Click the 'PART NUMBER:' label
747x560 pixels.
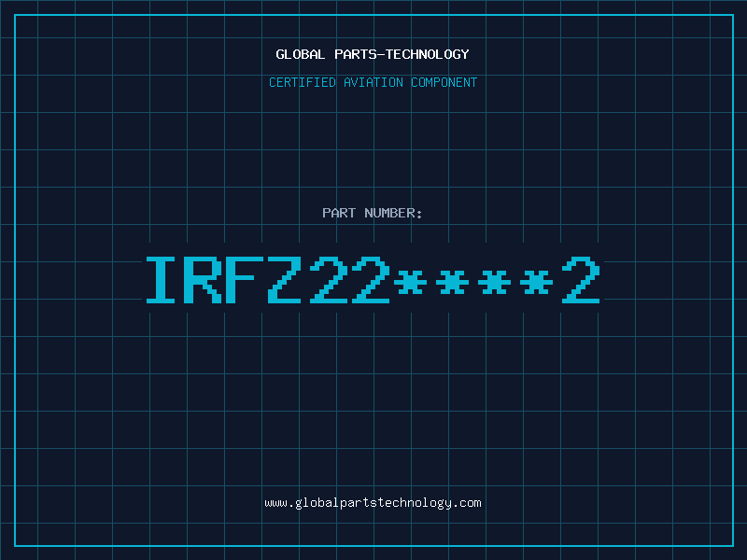click(373, 213)
